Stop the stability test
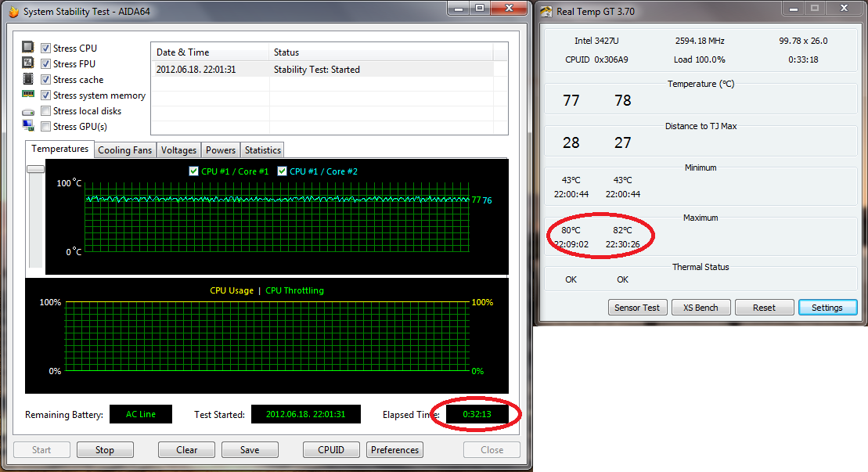The width and height of the screenshot is (868, 472). tap(104, 450)
